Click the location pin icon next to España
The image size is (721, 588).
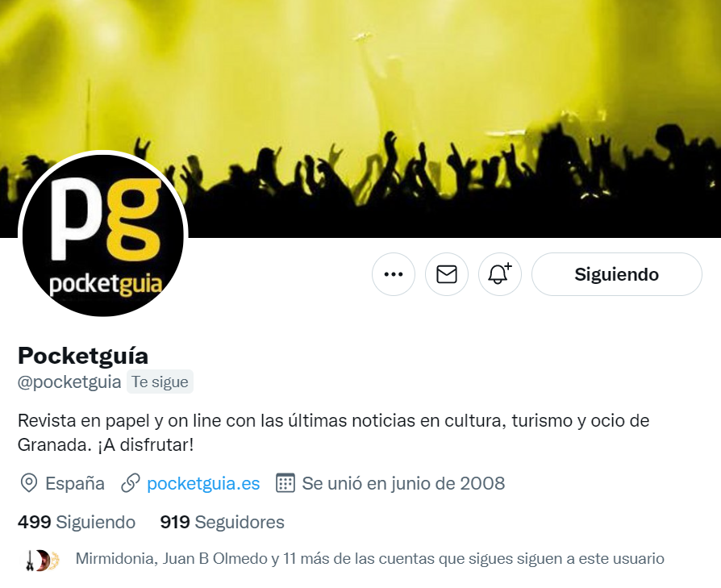click(29, 484)
